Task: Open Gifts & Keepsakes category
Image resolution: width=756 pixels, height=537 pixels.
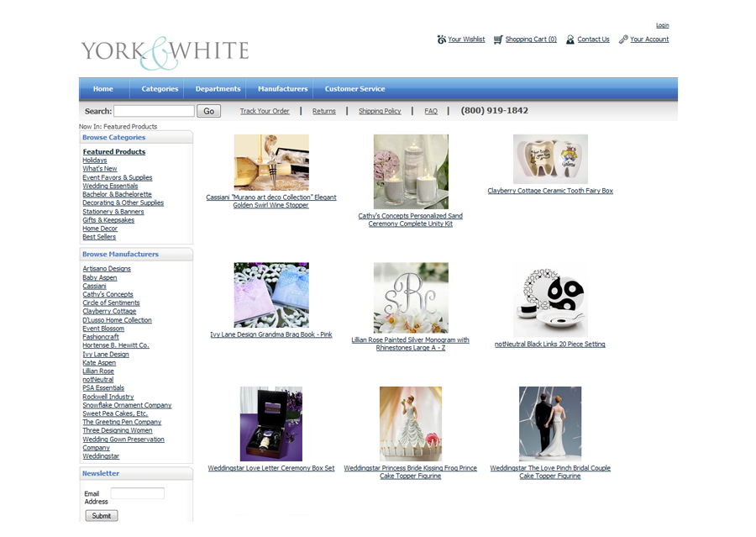Action: 108,220
